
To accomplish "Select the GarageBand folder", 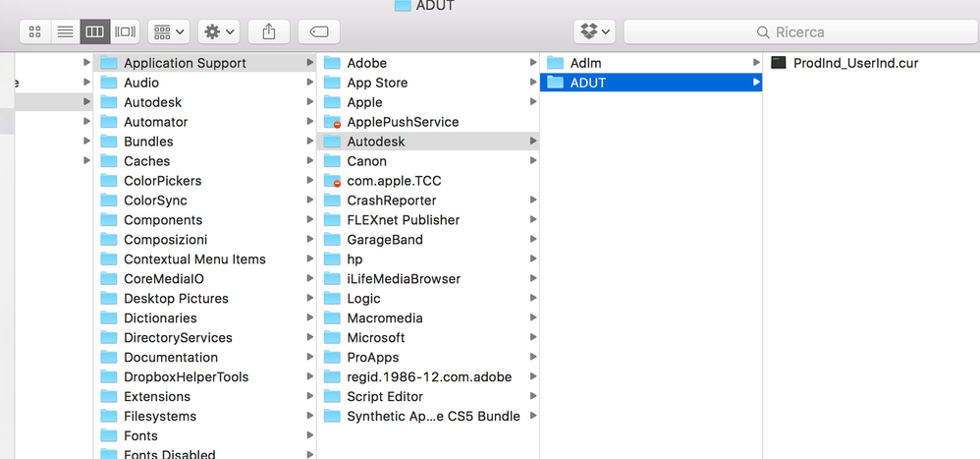I will pos(384,240).
